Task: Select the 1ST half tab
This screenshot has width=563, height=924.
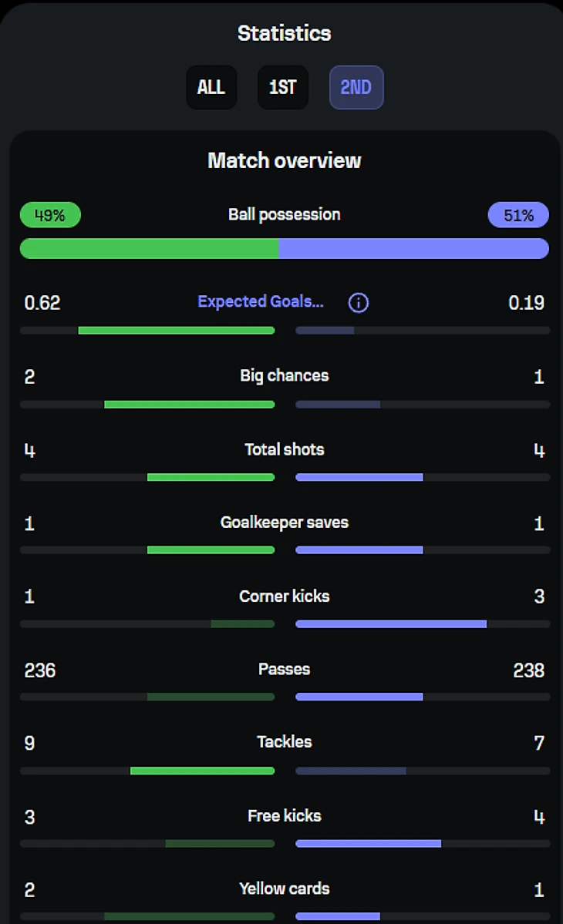Action: [282, 88]
